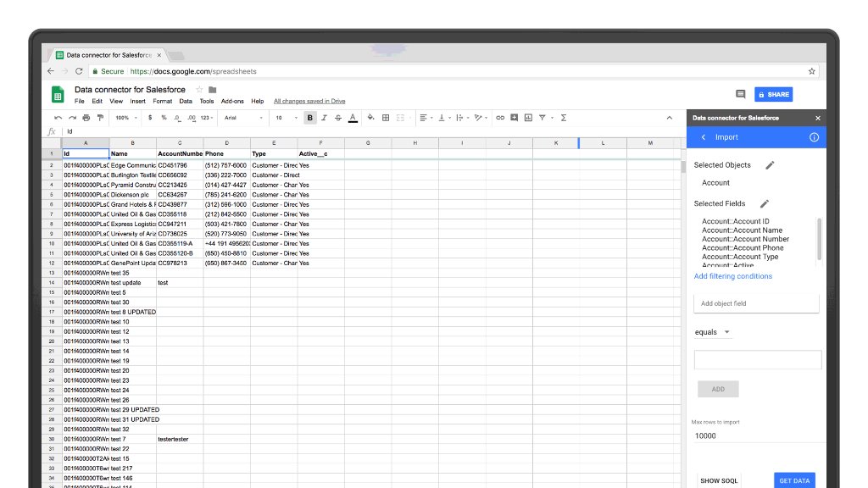
Task: Click SHOW SOQL in the sidebar
Action: click(x=718, y=480)
